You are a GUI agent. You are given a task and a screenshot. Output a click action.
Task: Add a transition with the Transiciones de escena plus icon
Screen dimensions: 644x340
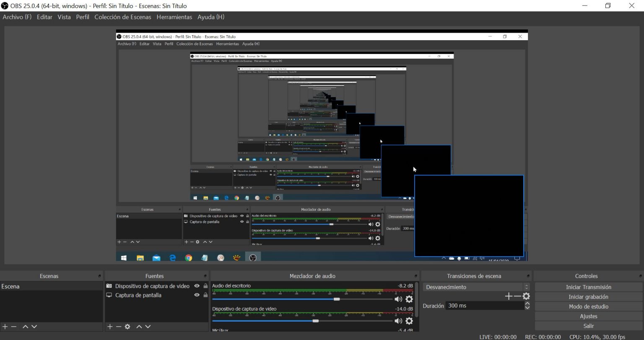click(x=509, y=296)
